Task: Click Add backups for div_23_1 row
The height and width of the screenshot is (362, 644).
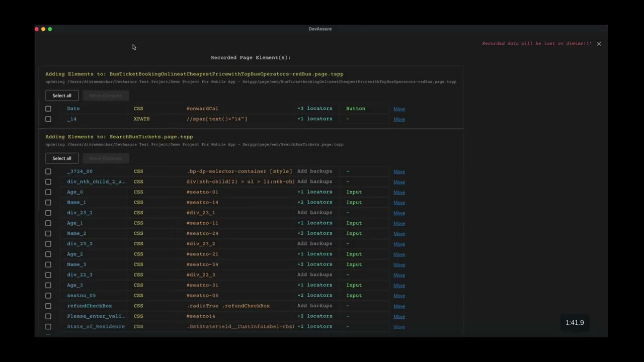Action: pos(314,212)
